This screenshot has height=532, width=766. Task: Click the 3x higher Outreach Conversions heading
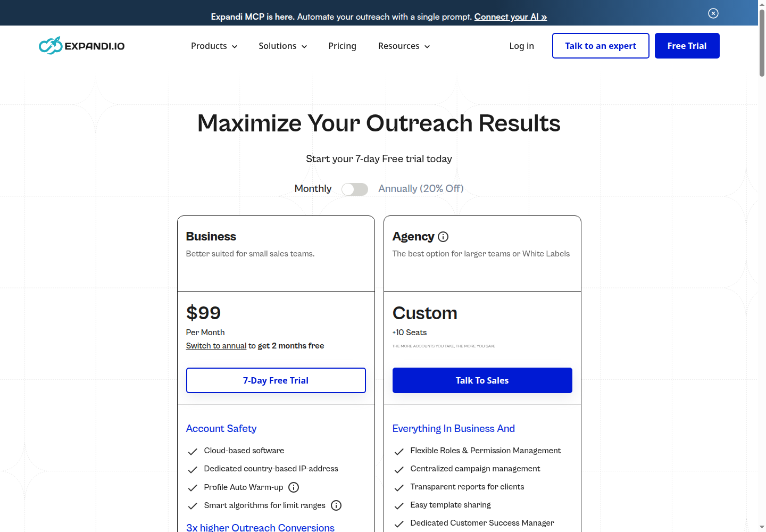tap(260, 527)
